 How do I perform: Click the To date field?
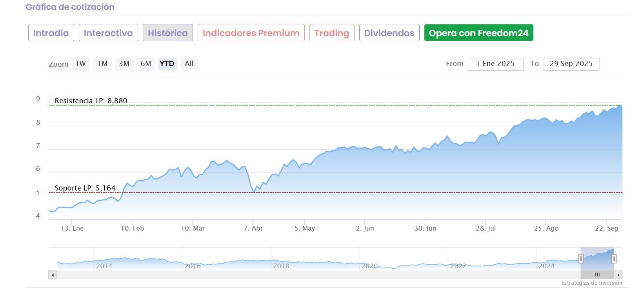tap(571, 64)
